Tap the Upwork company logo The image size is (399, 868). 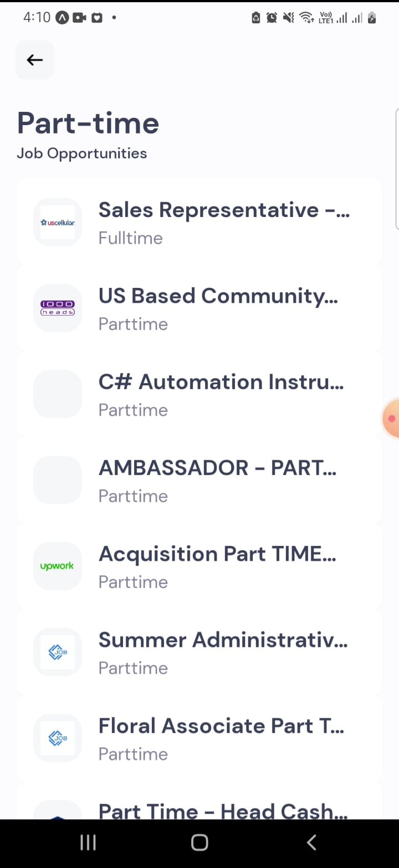(x=57, y=566)
